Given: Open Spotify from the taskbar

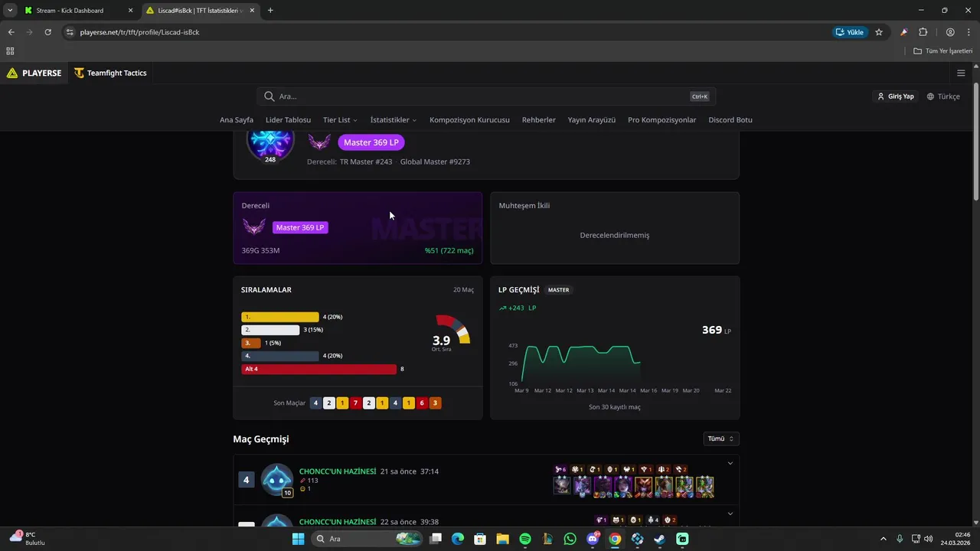Looking at the screenshot, I should pyautogui.click(x=525, y=539).
